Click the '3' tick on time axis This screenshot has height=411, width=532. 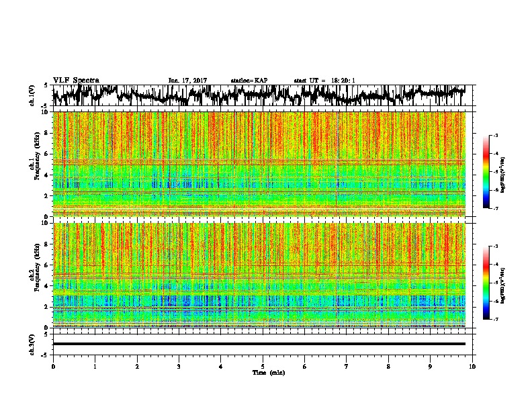(x=179, y=367)
